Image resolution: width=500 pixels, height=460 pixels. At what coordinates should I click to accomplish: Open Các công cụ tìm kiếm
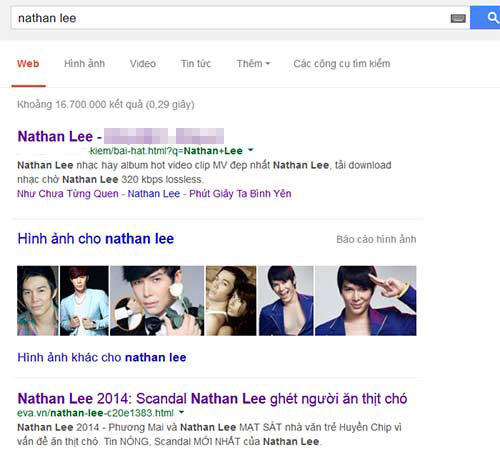point(342,63)
